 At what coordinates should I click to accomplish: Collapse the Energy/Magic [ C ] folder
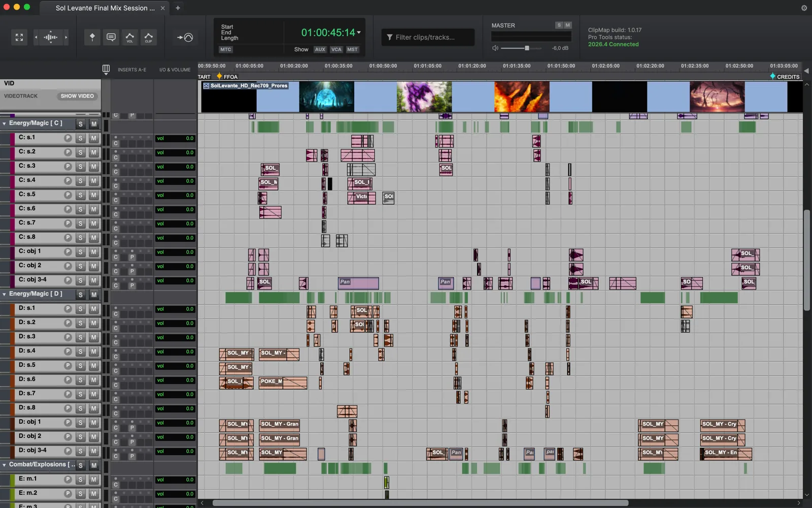5,123
